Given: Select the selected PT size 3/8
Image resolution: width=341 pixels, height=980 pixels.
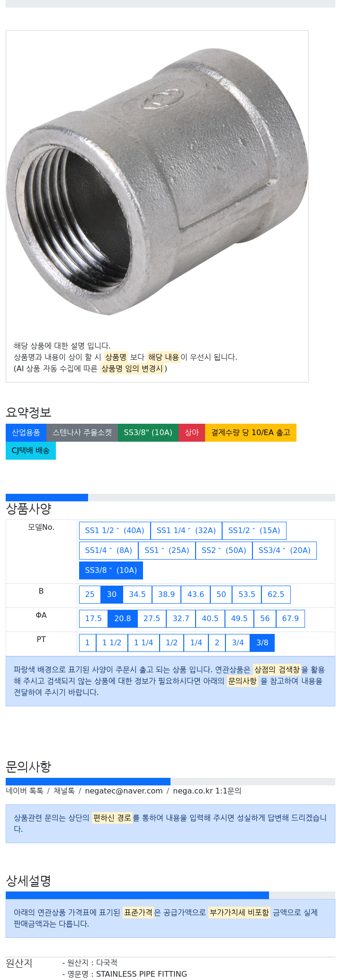Looking at the screenshot, I should (262, 642).
